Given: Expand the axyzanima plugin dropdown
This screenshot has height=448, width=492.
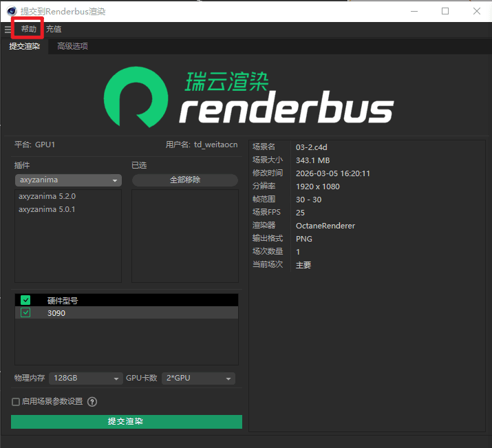Looking at the screenshot, I should pyautogui.click(x=68, y=180).
